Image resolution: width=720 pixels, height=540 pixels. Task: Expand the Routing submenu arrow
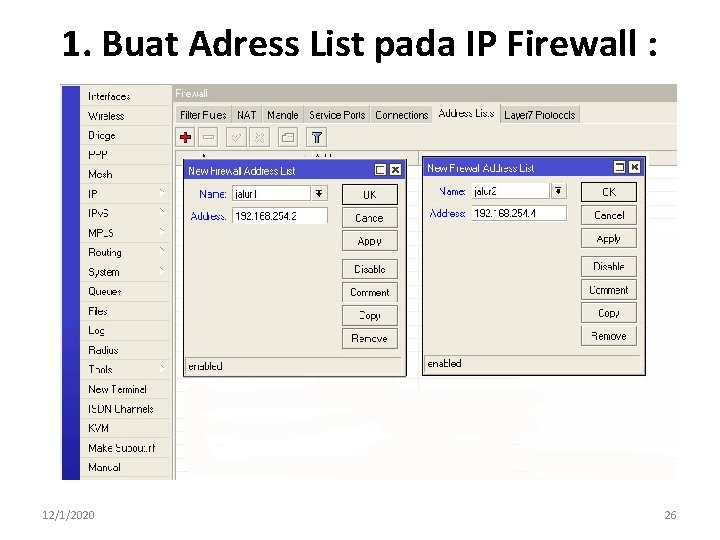click(x=162, y=251)
